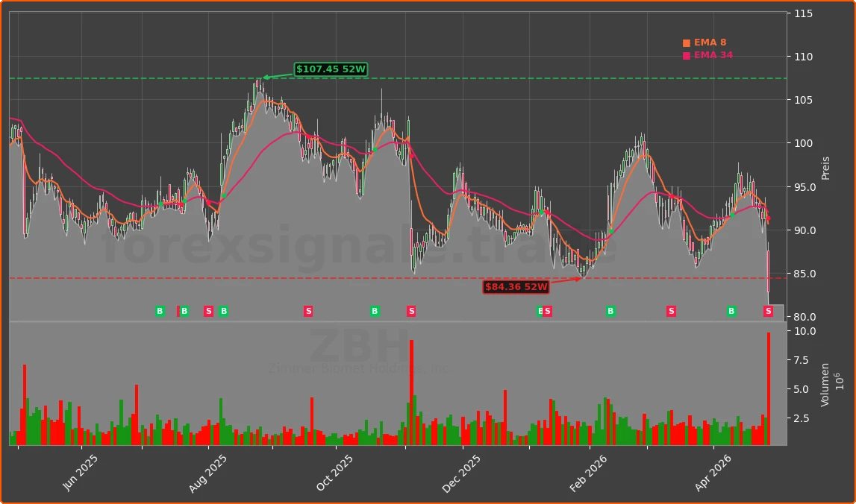
Task: Click the tall red November 2025 volume spike
Action: (412, 393)
